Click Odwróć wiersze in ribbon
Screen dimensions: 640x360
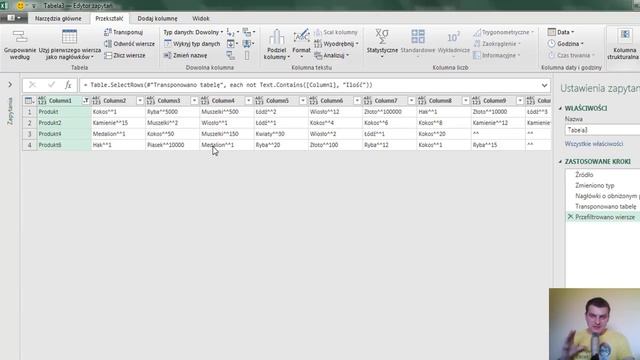point(129,44)
